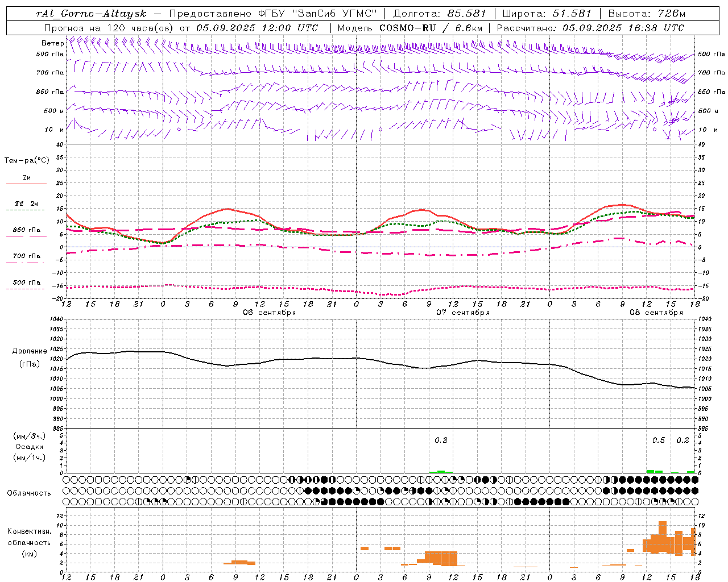728x582 pixels.
Task: Click the 10 м wind level label on left
Action: [55, 130]
